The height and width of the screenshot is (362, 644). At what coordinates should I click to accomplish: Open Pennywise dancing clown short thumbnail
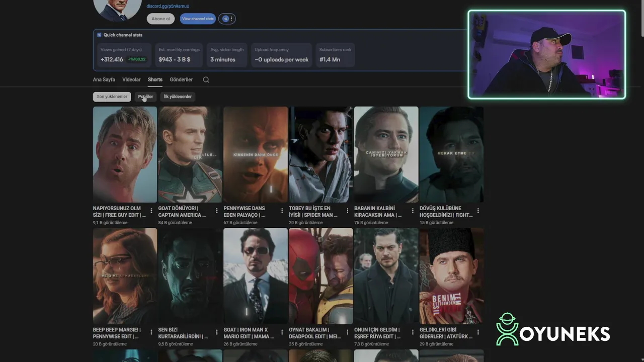point(256,154)
